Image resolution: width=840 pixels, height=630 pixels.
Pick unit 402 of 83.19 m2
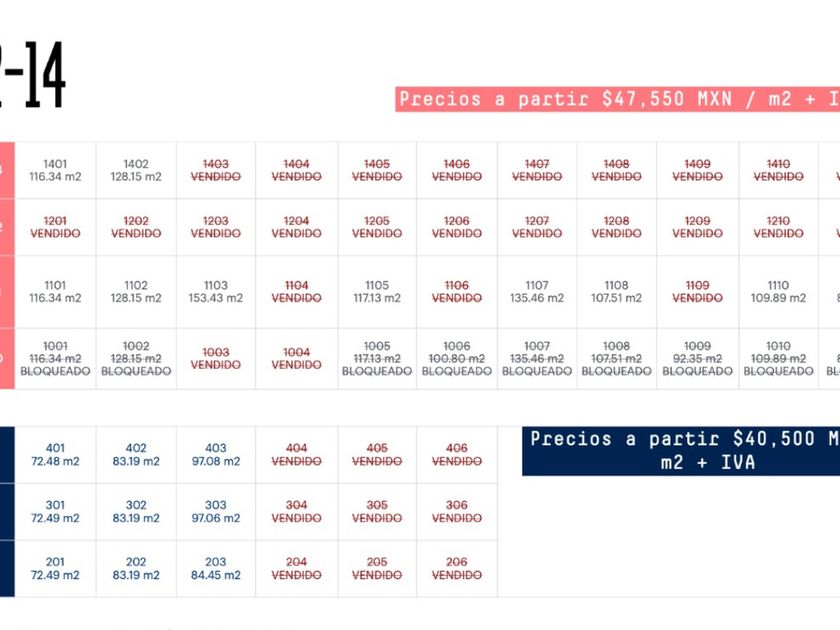(136, 455)
